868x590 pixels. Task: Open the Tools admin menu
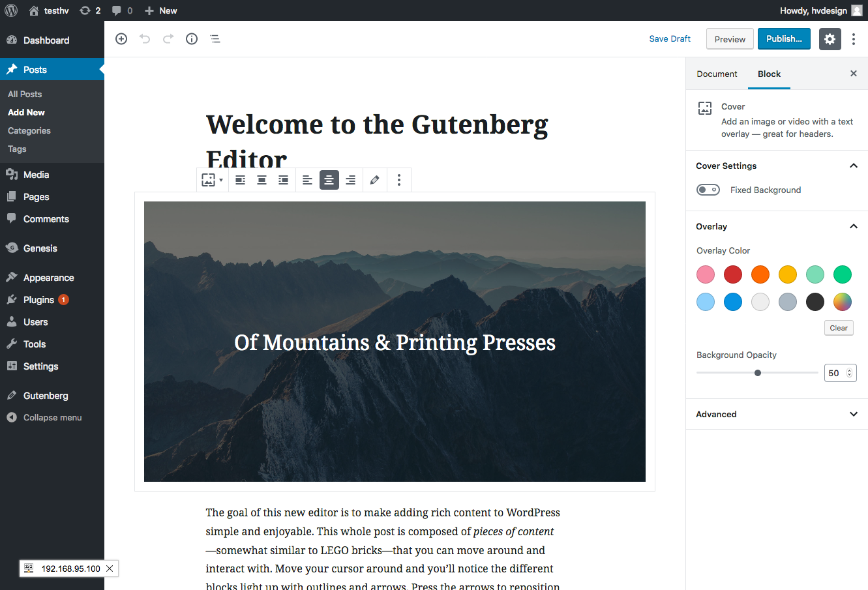coord(52,344)
